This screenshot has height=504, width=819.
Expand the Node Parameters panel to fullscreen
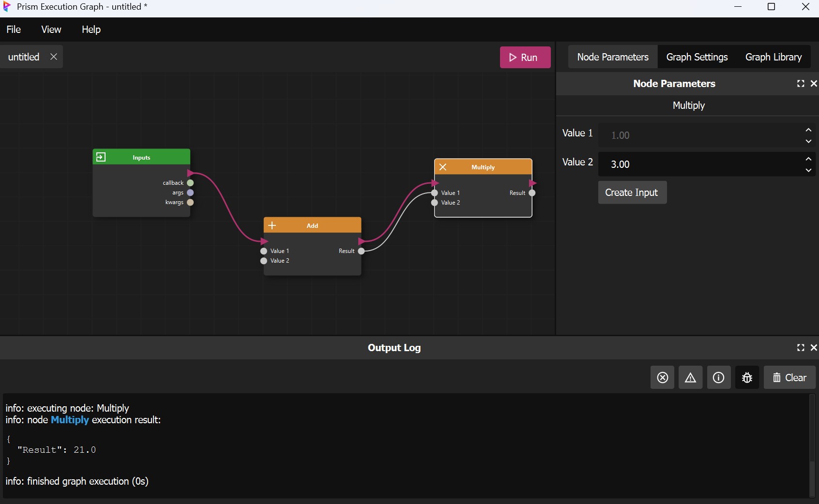801,84
